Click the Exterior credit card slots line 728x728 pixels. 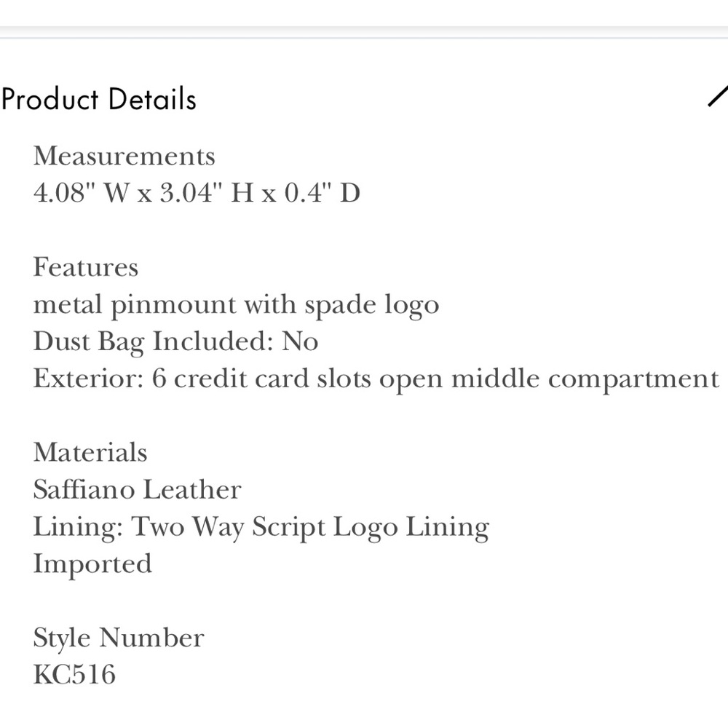(x=376, y=379)
